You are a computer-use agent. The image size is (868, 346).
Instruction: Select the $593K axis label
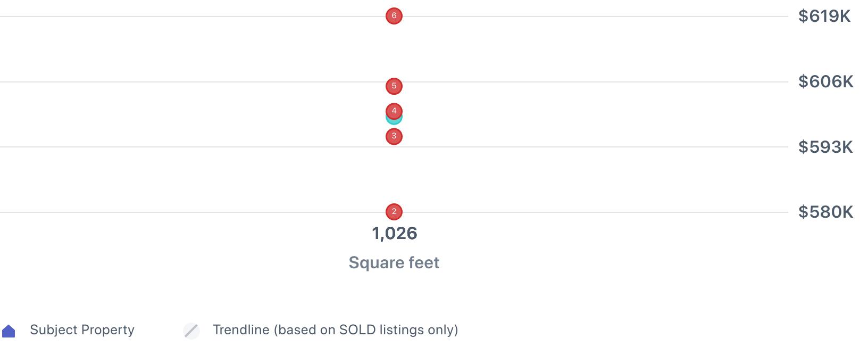coord(825,147)
